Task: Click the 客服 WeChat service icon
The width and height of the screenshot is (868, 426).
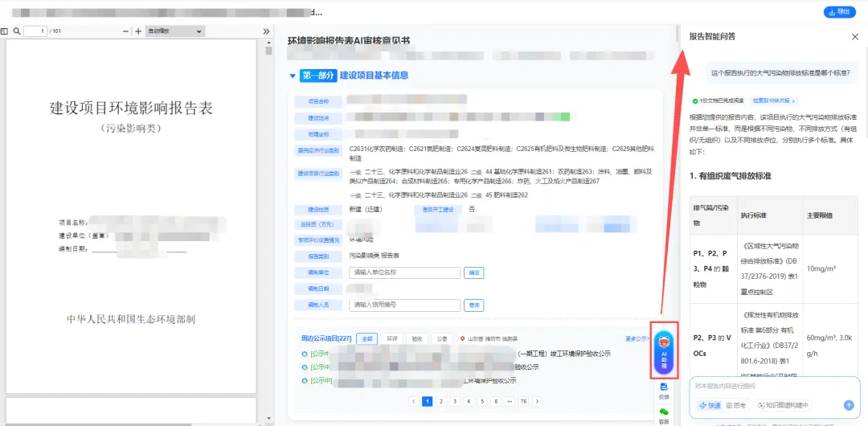Action: pos(664,416)
